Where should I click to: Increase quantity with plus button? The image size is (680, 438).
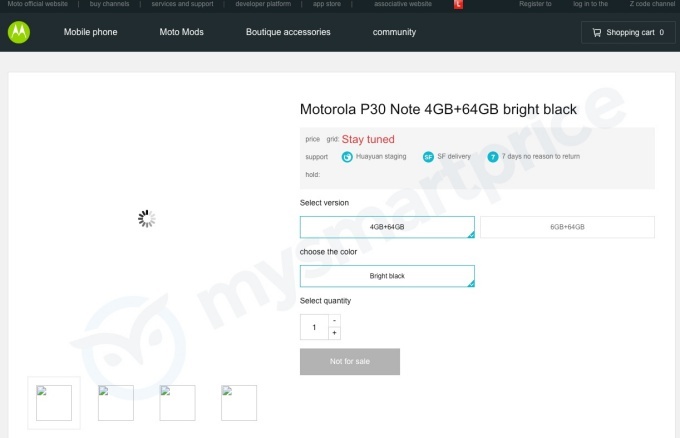[x=334, y=333]
